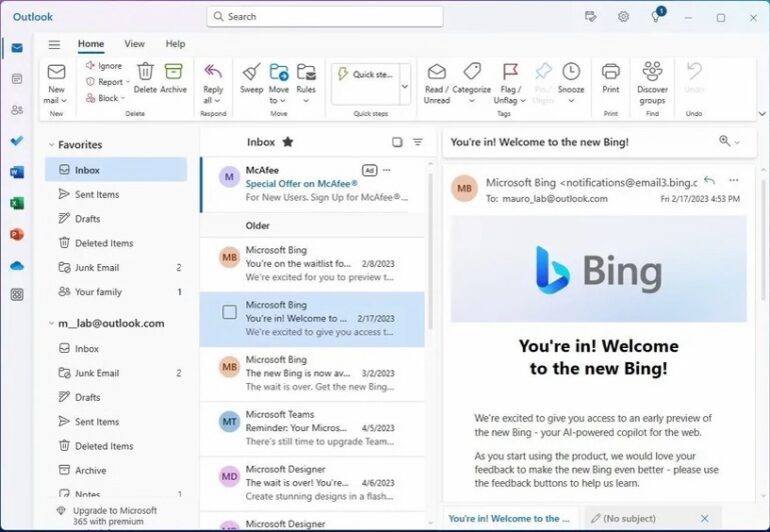Open OneDrive cloud icon
770x532 pixels.
point(17,266)
